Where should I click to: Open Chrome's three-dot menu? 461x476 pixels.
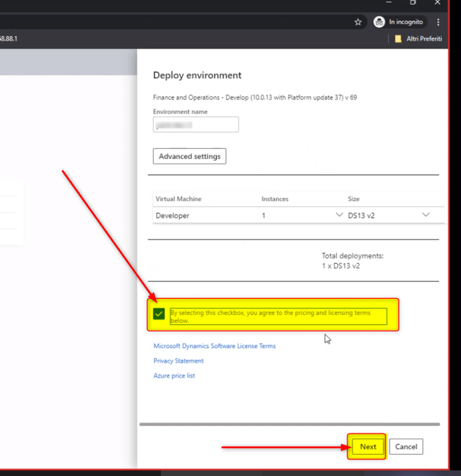point(438,22)
